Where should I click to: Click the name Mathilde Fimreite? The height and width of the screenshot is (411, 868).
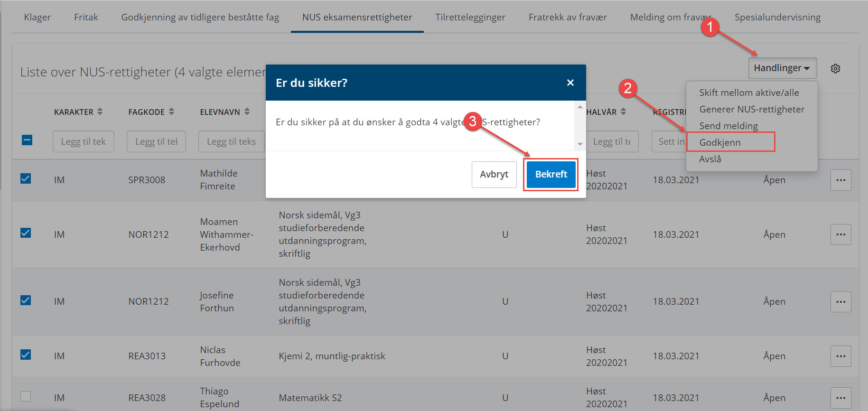218,179
